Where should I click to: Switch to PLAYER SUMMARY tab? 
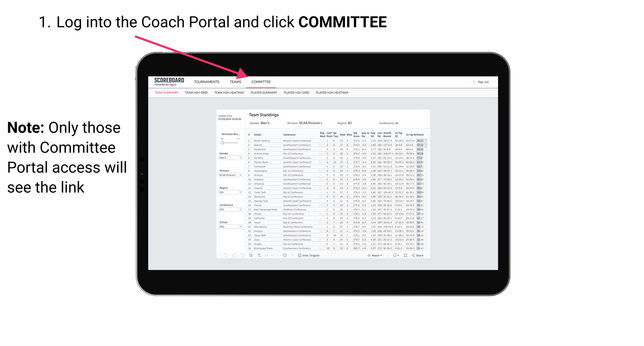pyautogui.click(x=263, y=93)
